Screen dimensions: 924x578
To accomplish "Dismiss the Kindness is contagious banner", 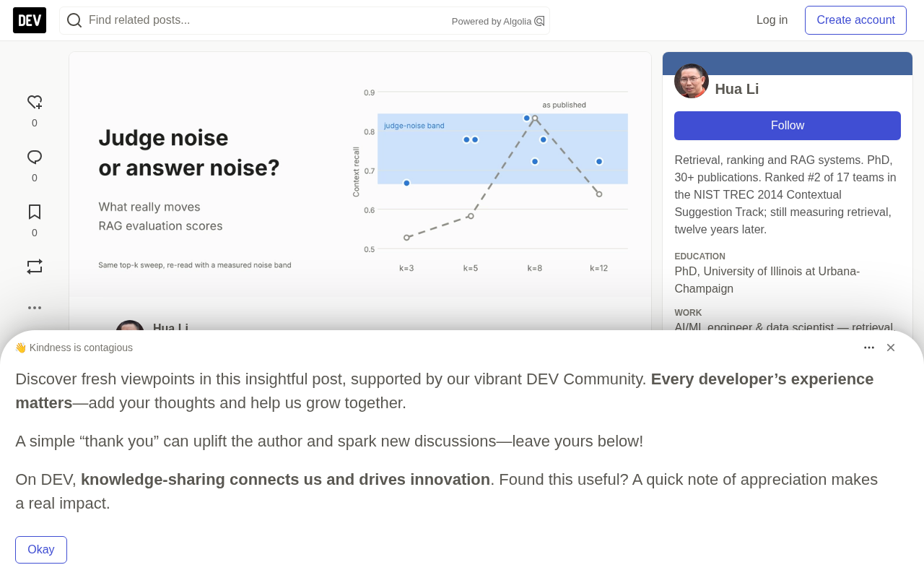I will tap(891, 348).
